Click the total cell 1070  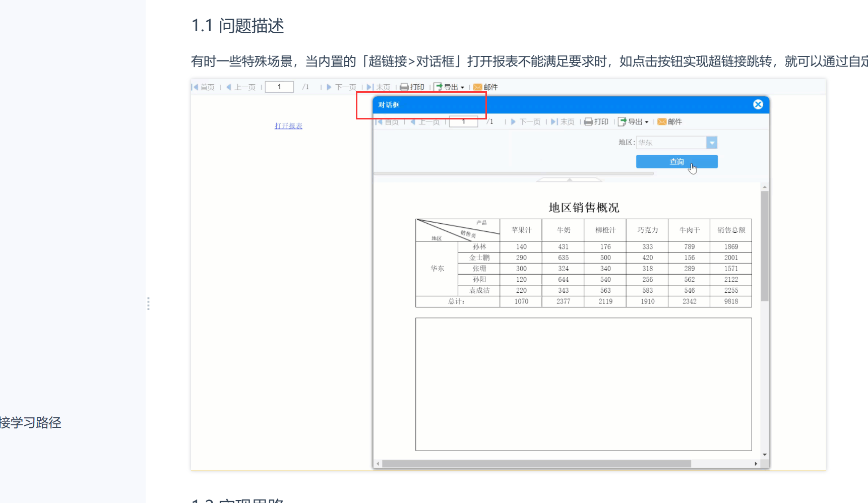(521, 301)
